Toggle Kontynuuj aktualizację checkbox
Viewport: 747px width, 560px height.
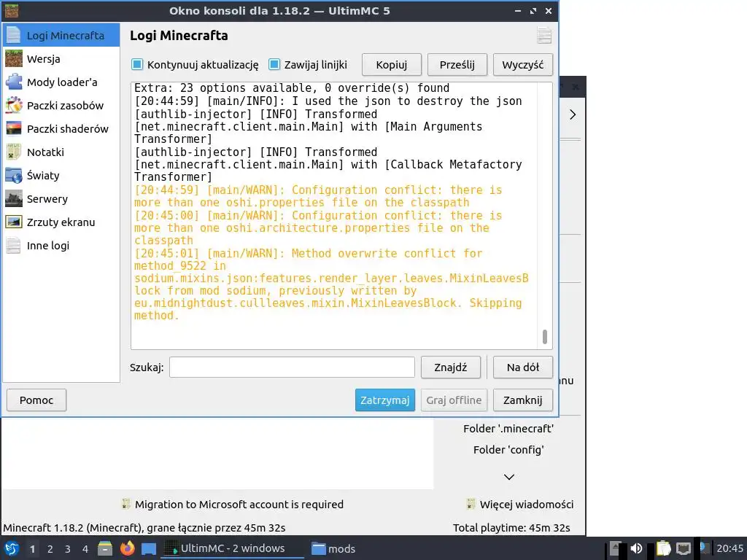point(137,64)
